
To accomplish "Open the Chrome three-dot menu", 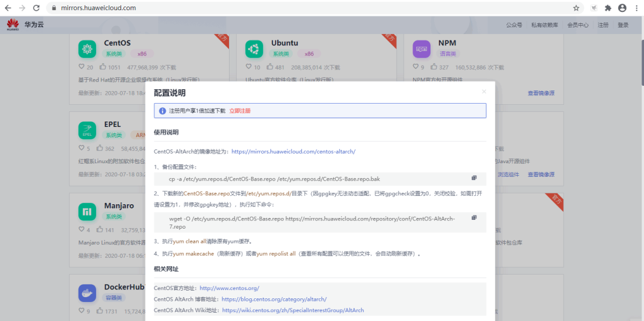I will click(636, 8).
